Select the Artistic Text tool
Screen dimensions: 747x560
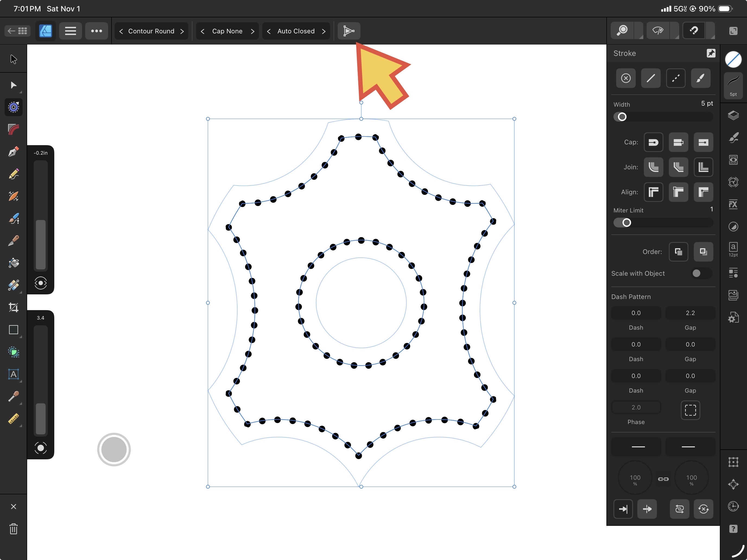pos(14,374)
